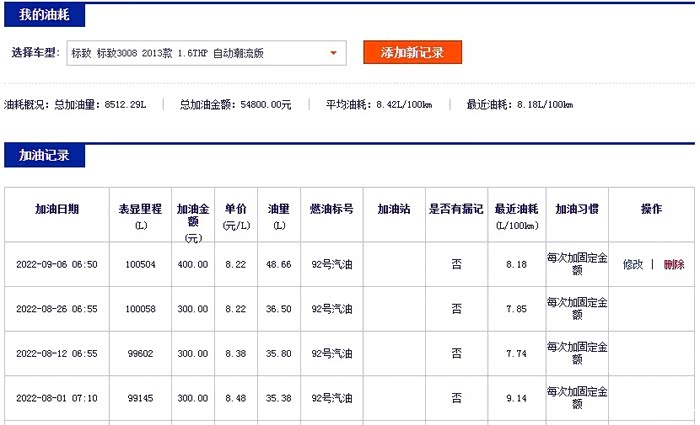
Task: Click mileage value 100058
Action: pos(140,309)
